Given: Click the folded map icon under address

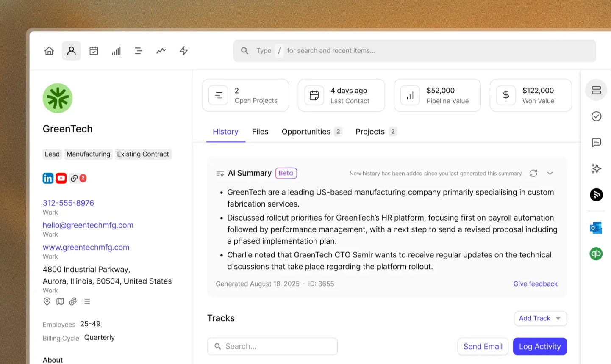Looking at the screenshot, I should click(x=60, y=301).
